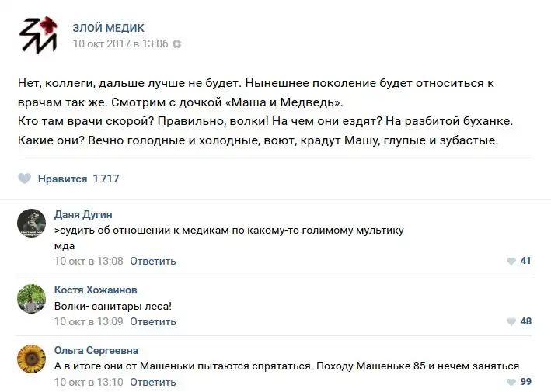Reply to Даня Дугин's comment
551x392 pixels.
(x=153, y=262)
